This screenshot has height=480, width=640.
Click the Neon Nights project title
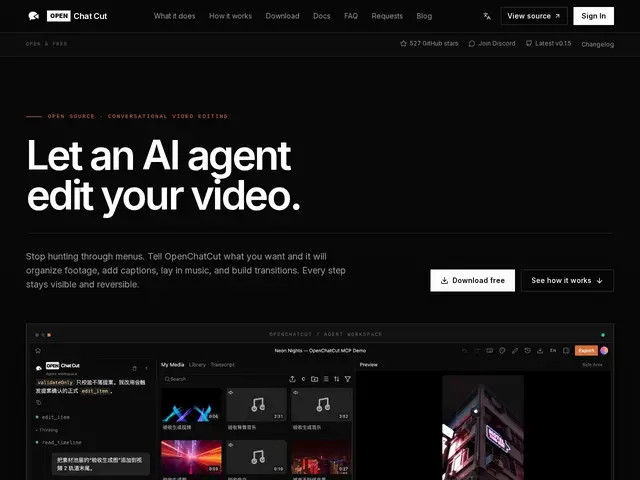[320, 351]
